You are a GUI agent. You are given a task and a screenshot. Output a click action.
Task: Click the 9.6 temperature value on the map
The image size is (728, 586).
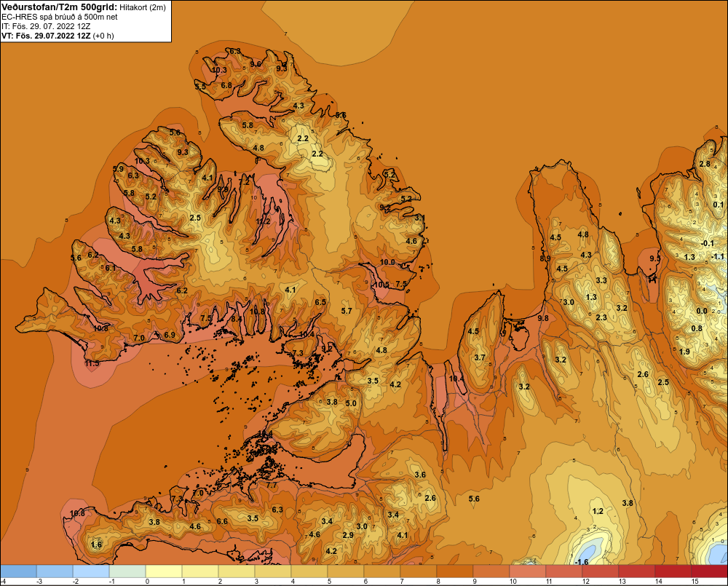click(x=256, y=63)
